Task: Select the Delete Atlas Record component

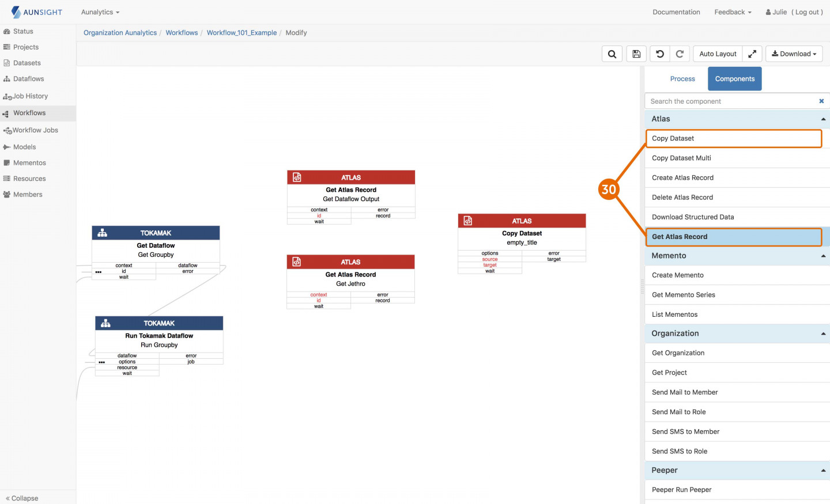Action: tap(737, 198)
